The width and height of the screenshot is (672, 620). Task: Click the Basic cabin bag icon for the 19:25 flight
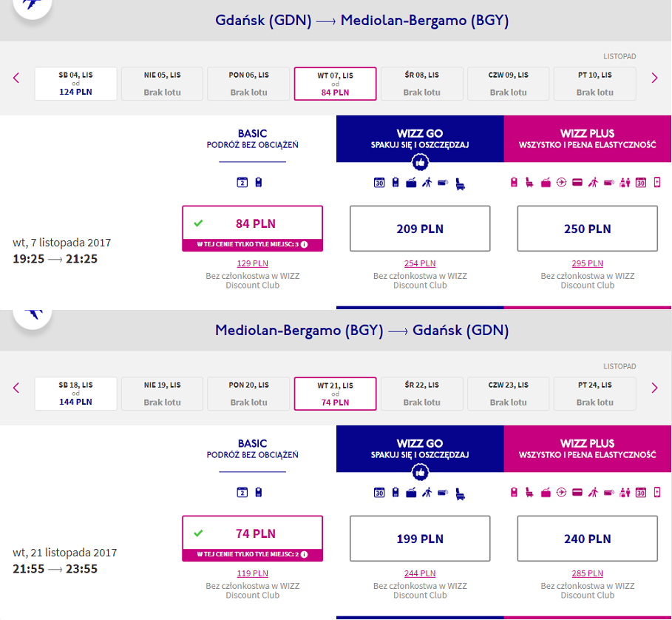point(259,182)
